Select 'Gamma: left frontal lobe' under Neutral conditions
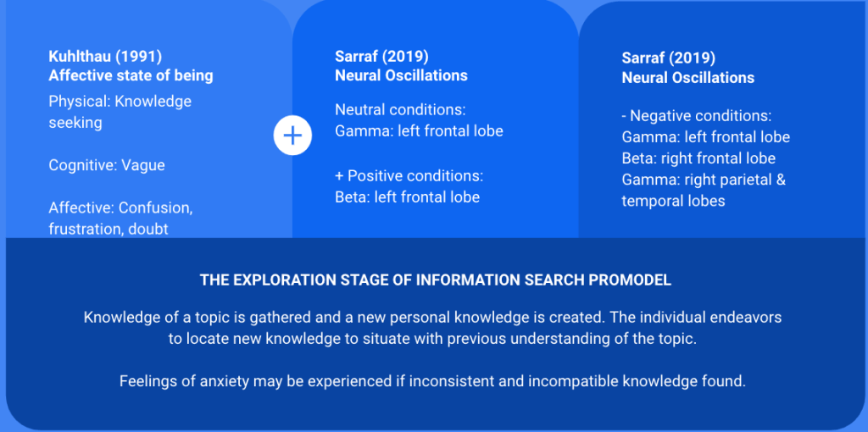Image resolution: width=868 pixels, height=432 pixels. (x=419, y=131)
